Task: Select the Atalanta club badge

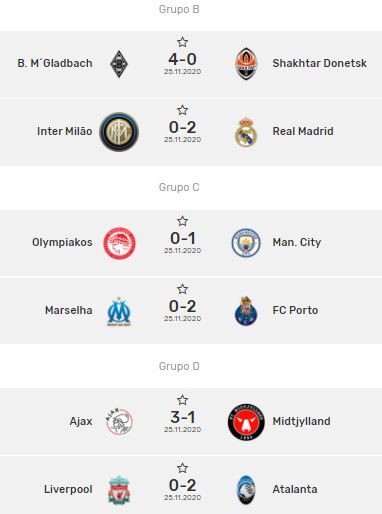Action: 246,490
